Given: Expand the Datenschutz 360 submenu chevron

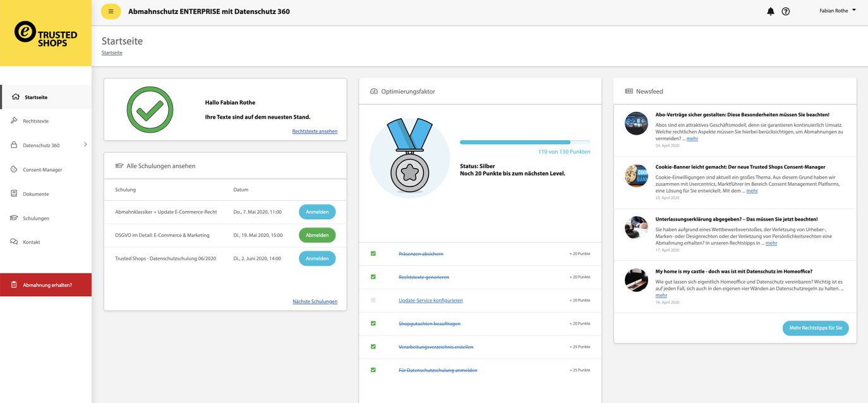Looking at the screenshot, I should (x=85, y=145).
